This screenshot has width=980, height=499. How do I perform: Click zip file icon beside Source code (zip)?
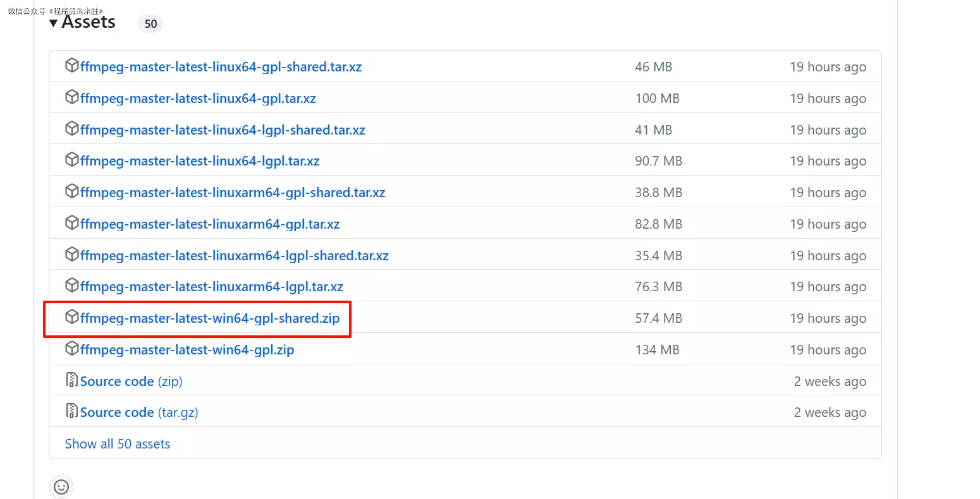click(72, 380)
